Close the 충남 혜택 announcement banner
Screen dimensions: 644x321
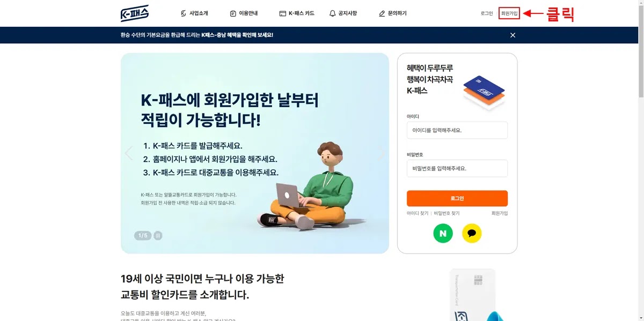pos(513,35)
